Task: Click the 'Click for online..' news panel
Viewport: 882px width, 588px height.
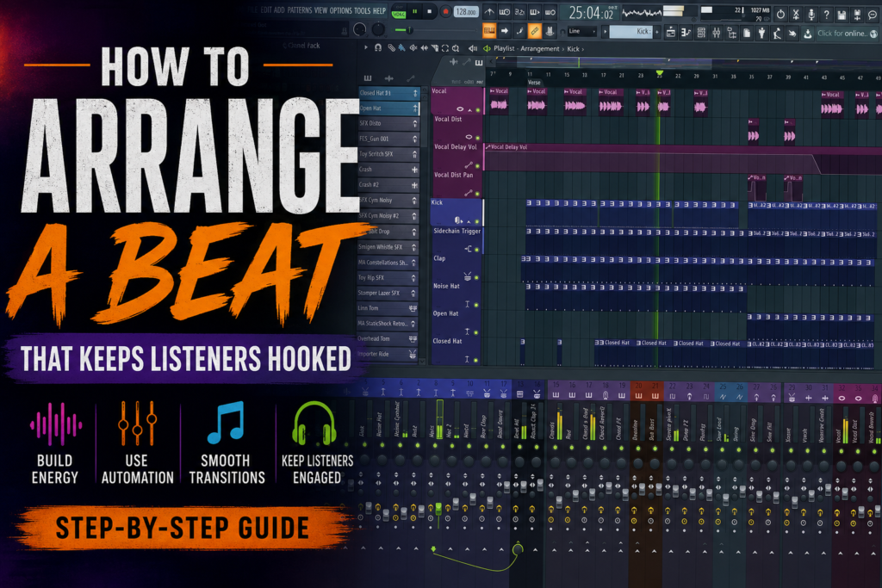Action: (x=848, y=34)
